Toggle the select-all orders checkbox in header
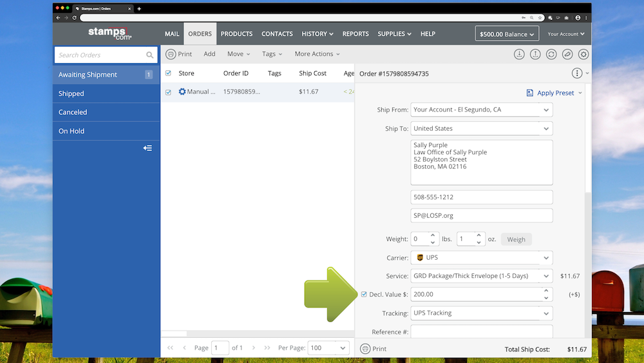Image resolution: width=644 pixels, height=363 pixels. 168,73
